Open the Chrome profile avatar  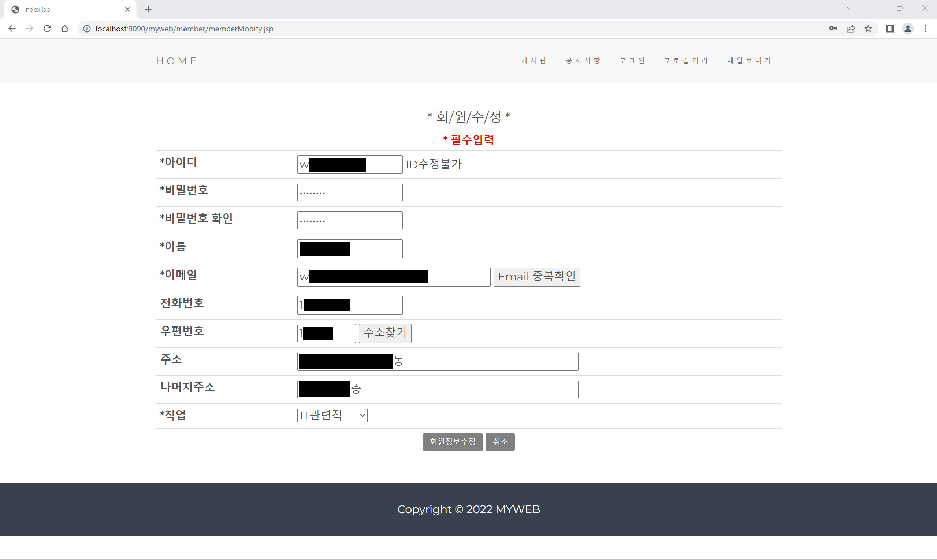[908, 29]
